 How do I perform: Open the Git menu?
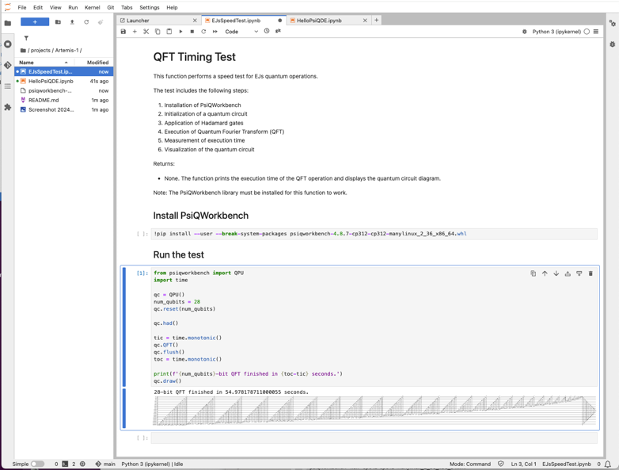tap(111, 8)
